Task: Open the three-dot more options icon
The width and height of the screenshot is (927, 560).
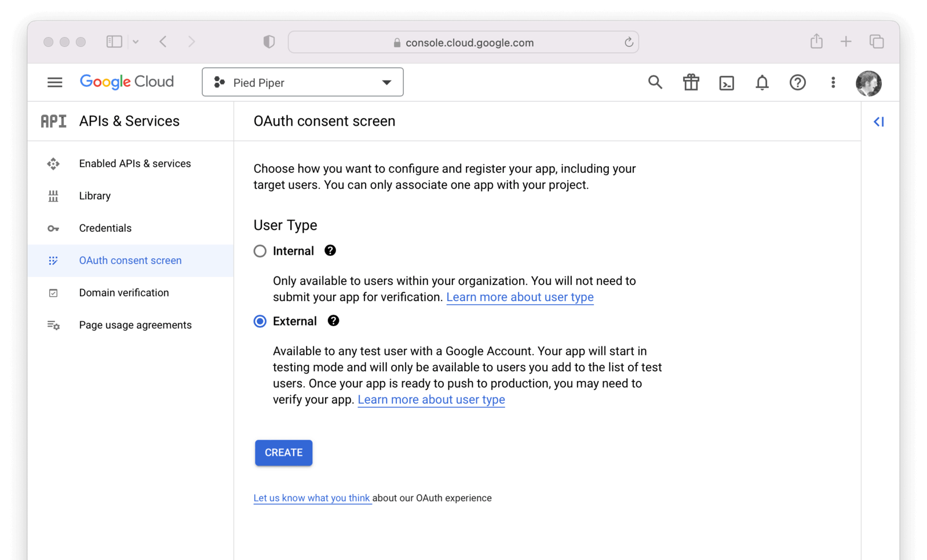Action: pos(833,83)
